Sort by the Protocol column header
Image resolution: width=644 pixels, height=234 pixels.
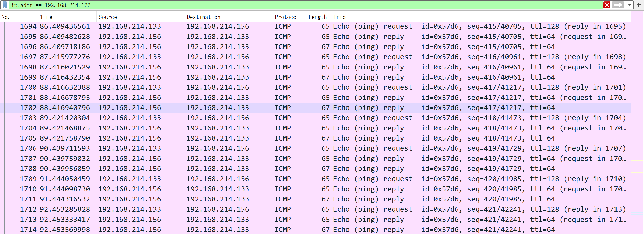click(289, 17)
